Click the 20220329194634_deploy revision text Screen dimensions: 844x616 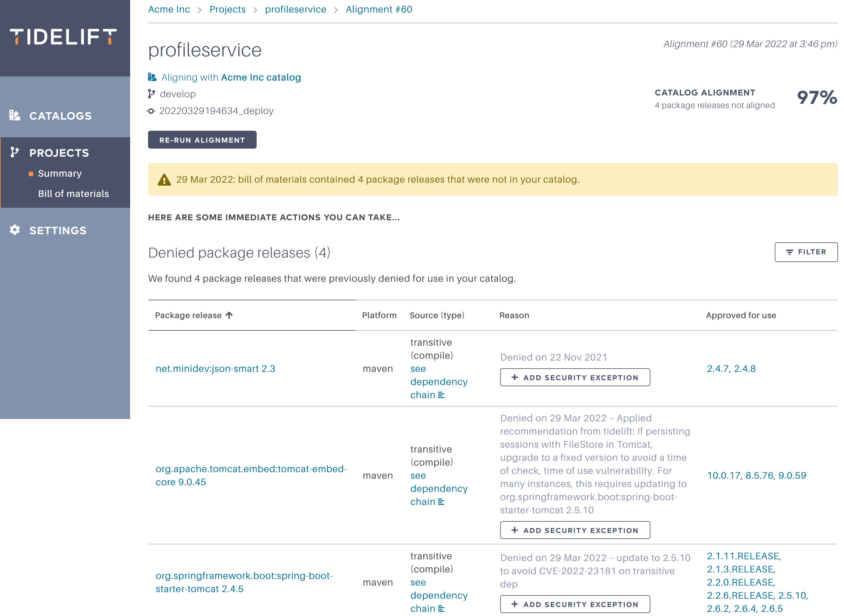pos(216,111)
